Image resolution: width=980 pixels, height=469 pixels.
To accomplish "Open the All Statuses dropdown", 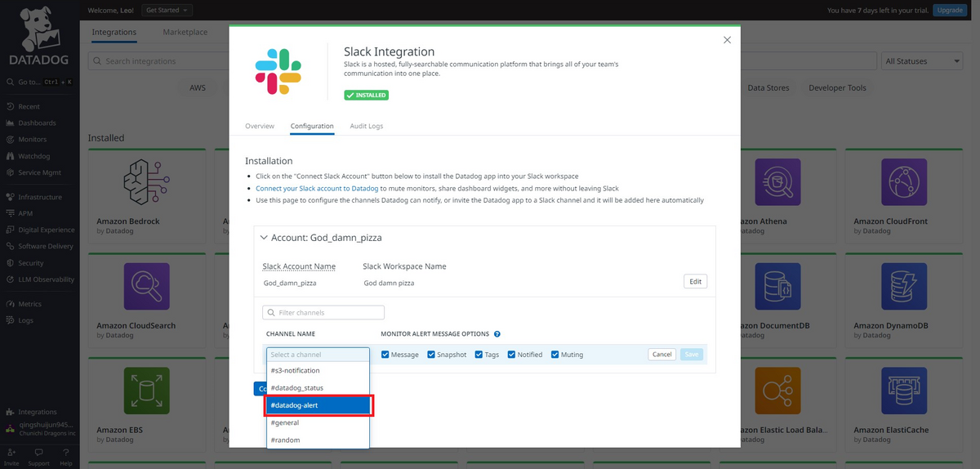I will point(924,61).
